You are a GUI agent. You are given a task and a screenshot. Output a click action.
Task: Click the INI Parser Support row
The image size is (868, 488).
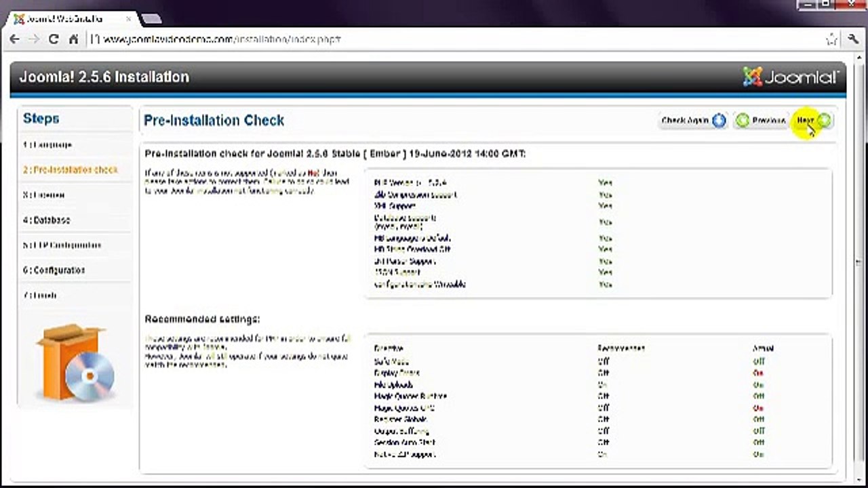point(404,261)
